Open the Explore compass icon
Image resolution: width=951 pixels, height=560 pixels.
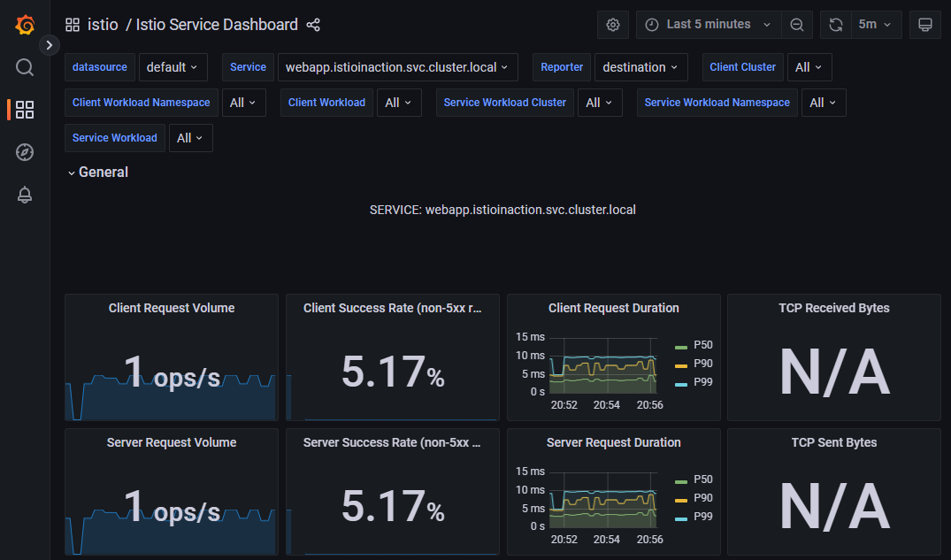[x=24, y=152]
